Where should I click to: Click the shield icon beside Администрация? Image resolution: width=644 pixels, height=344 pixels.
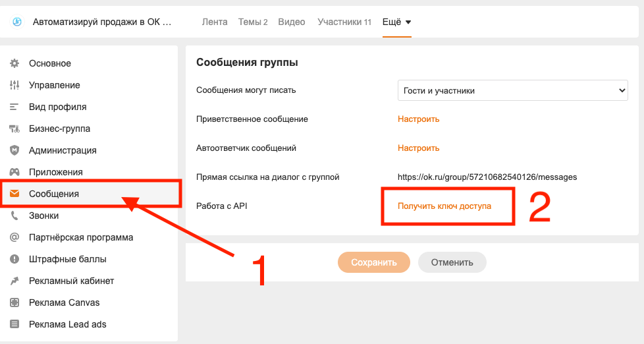click(14, 150)
